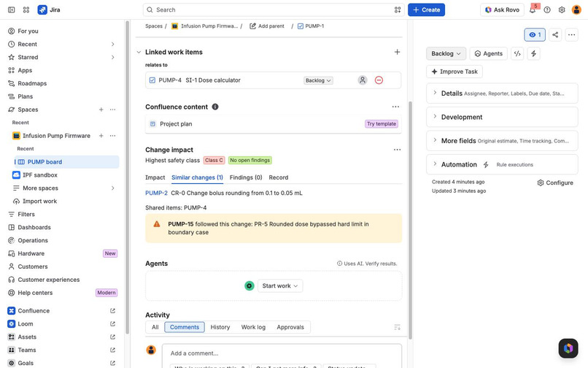Viewport: 588px width, 368px height.
Task: Open the automation lightning bolt button
Action: tap(533, 54)
